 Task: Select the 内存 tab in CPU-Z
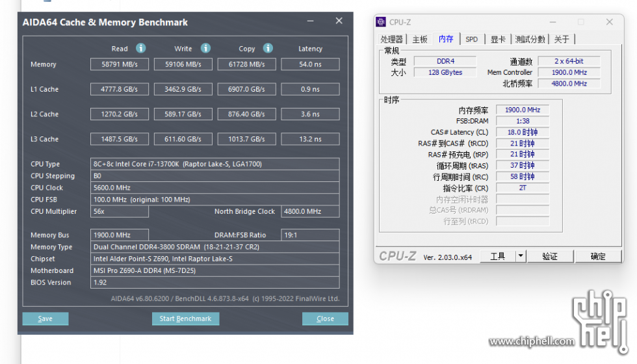tap(446, 38)
